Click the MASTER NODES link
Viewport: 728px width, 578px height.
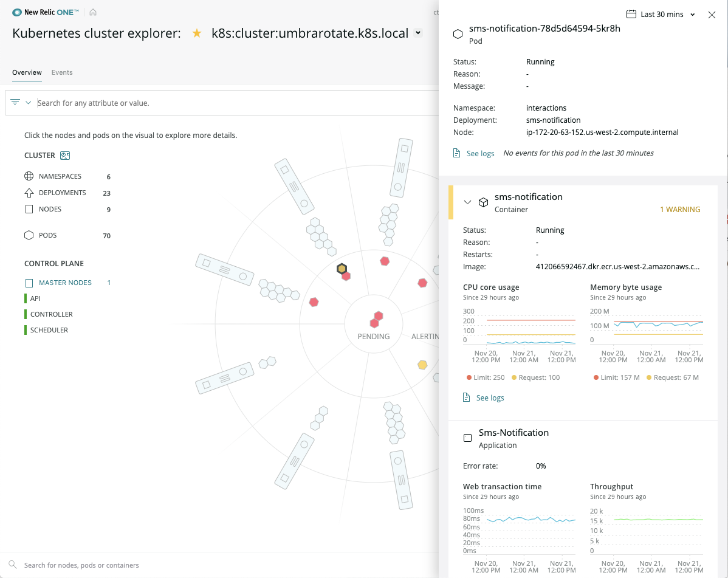click(x=65, y=283)
